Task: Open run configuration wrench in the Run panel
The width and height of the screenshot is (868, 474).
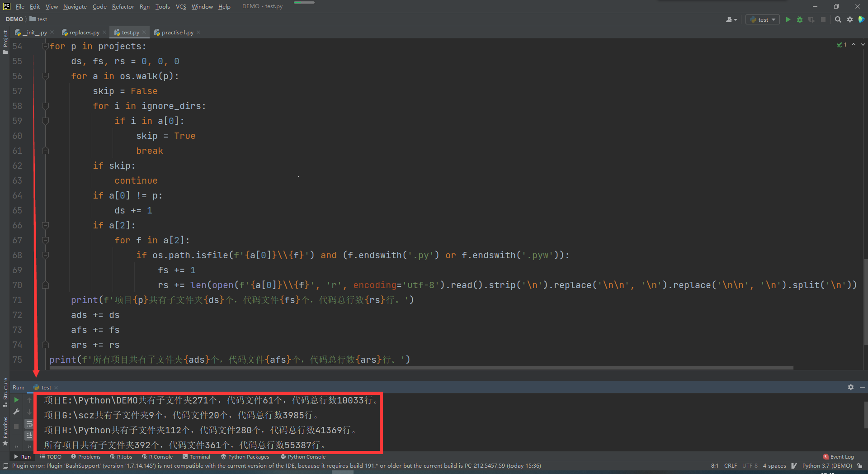Action: pos(17,412)
